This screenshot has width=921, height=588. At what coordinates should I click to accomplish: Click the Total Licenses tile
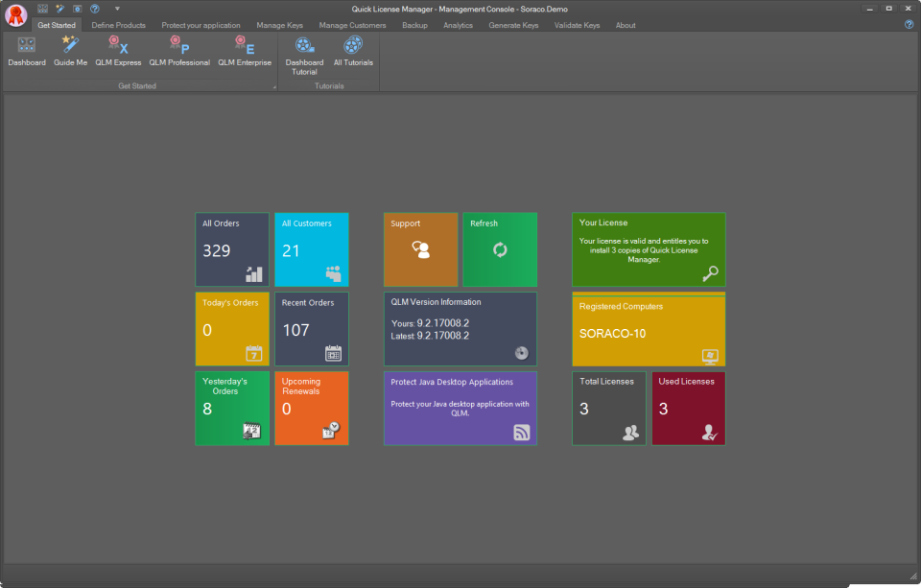(609, 409)
